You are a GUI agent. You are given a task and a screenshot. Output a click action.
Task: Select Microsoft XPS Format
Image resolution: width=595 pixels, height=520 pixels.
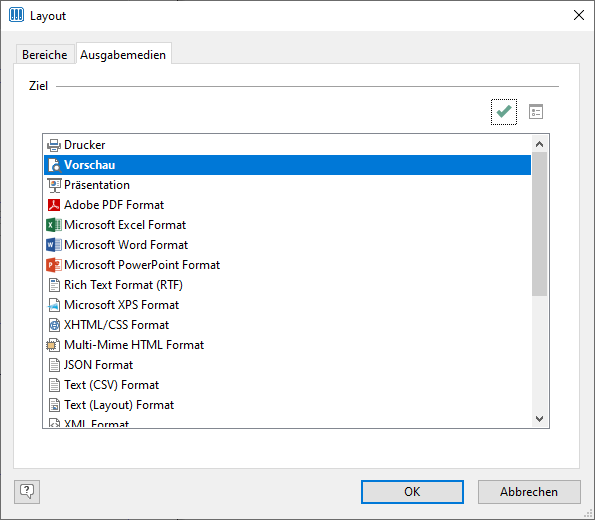(288, 305)
